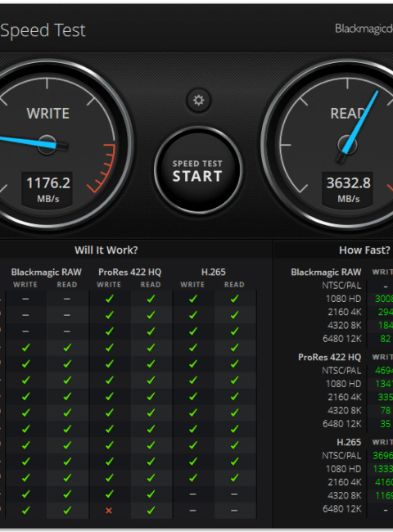Click 2160 4K row under How Fast Blackmagic RAW
The width and height of the screenshot is (393, 532).
tap(345, 312)
